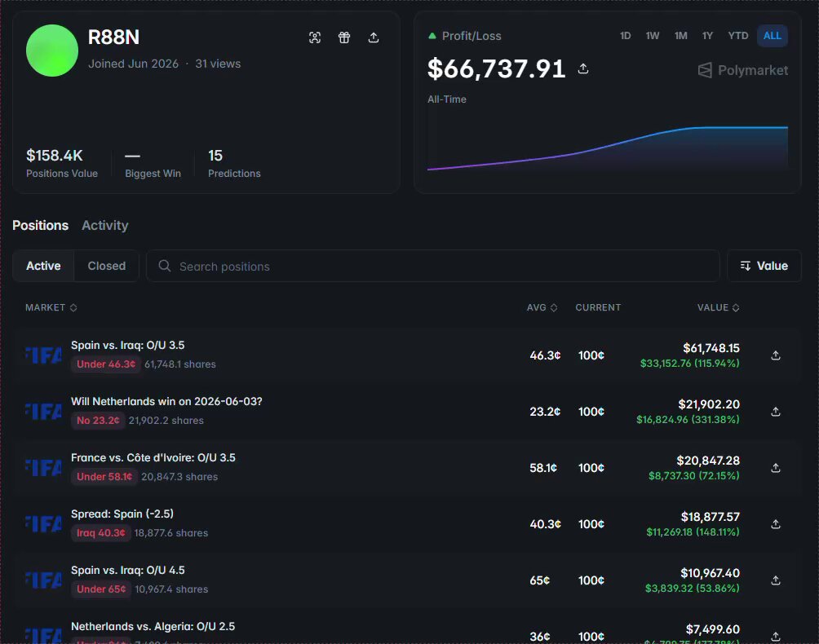Click the Under 58.1¢ outcome badge
This screenshot has width=819, height=644.
coord(104,477)
